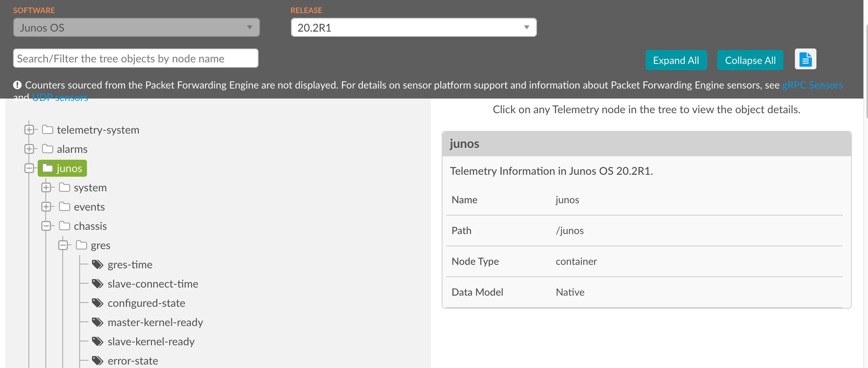Open the gRPC Sensors link
This screenshot has width=868, height=368.
click(813, 85)
